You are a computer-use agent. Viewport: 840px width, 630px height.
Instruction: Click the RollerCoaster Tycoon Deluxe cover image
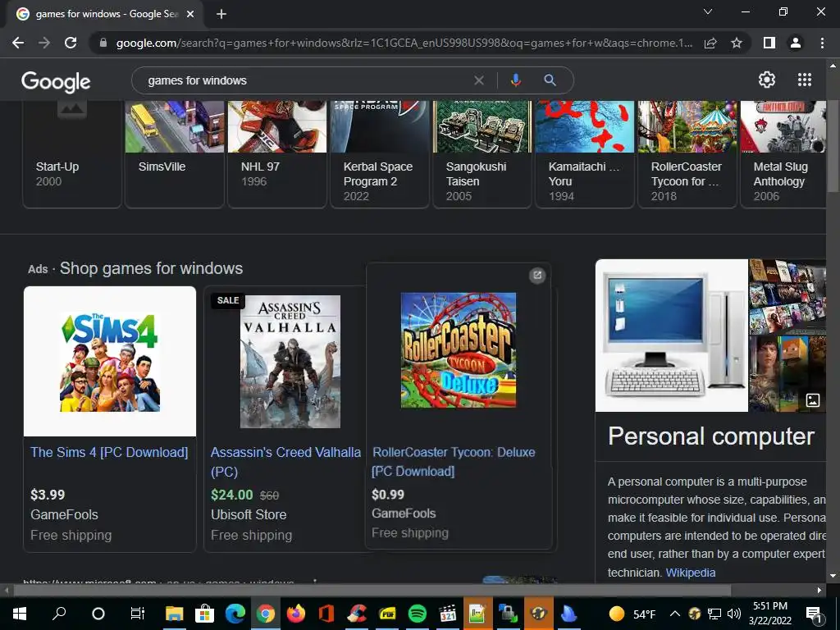[459, 349]
